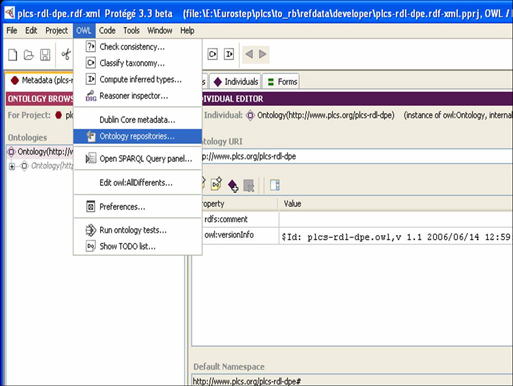Click the Classify taxonomy toolbar icon
Image resolution: width=513 pixels, height=386 pixels.
coord(212,54)
